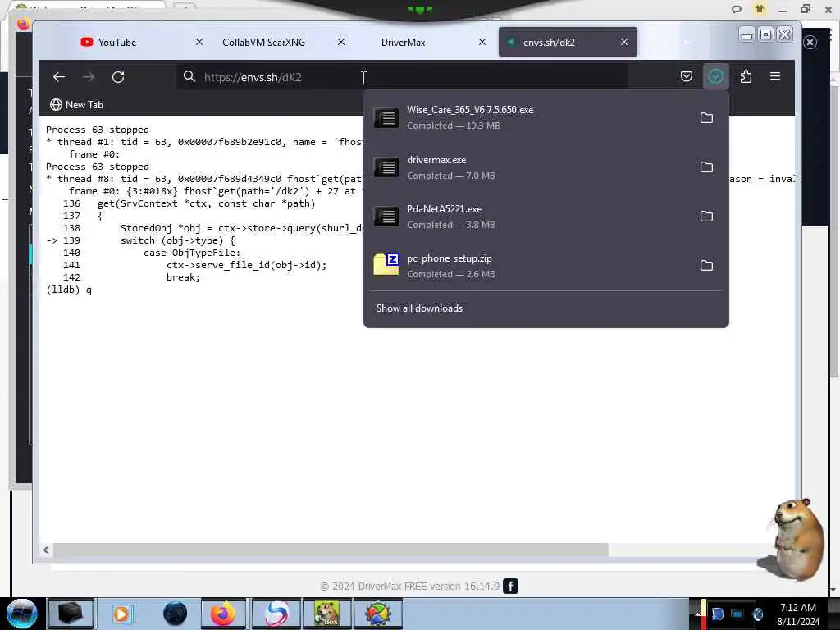Close the CollabVM SearXNG tab
Image resolution: width=840 pixels, height=630 pixels.
340,42
